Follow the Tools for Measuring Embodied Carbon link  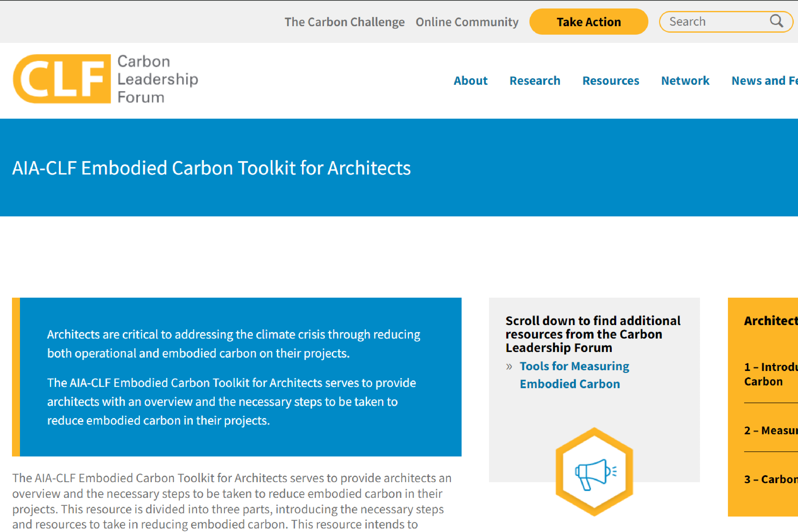click(574, 375)
